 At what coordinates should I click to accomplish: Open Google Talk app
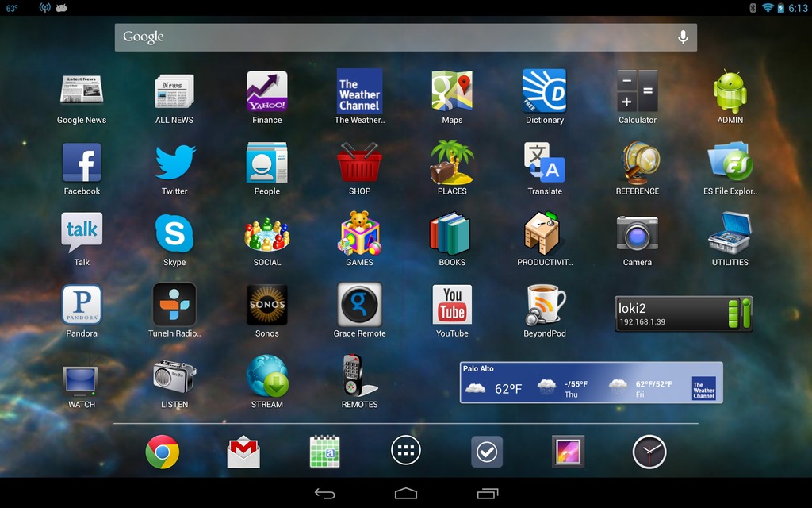[x=82, y=233]
